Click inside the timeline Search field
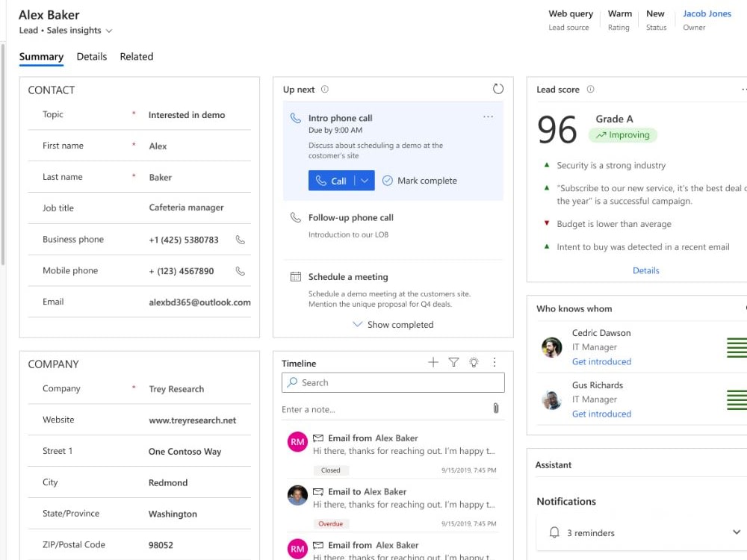 [x=392, y=382]
